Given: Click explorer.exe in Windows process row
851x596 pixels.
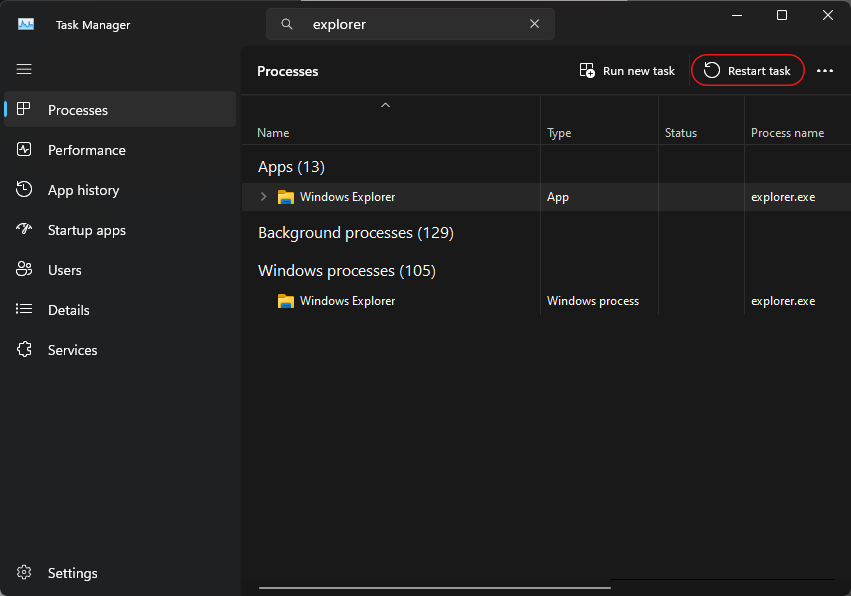Looking at the screenshot, I should pos(783,301).
